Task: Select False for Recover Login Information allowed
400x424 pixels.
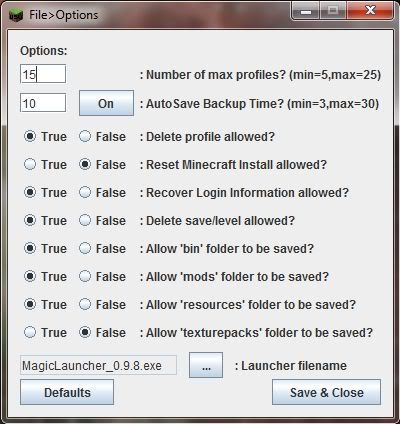Action: 85,192
